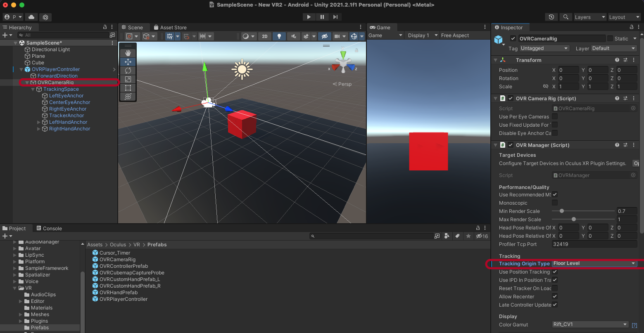
Task: Select the Hand view tool
Action: click(128, 53)
